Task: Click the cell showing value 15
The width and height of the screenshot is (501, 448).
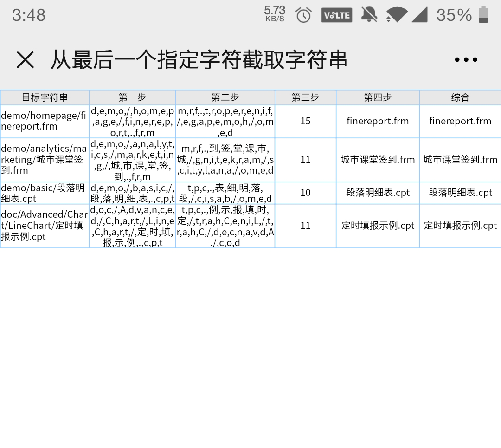Action: pyautogui.click(x=305, y=121)
